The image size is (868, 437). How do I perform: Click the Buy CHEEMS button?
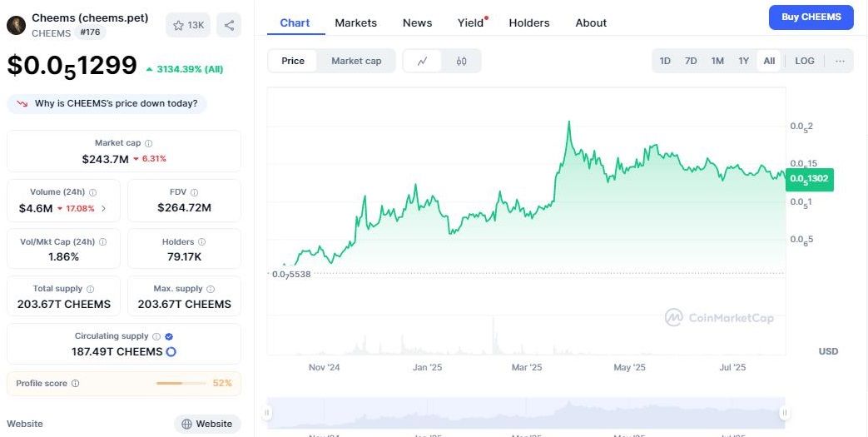[x=811, y=17]
